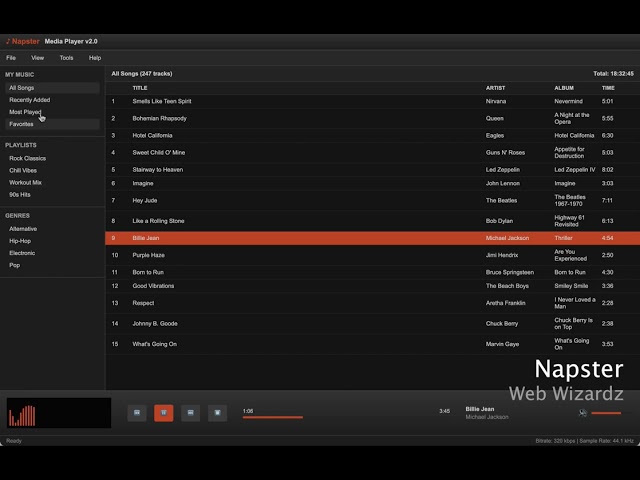Sort by the ARTIST column header
This screenshot has height=480, width=640.
pos(496,88)
